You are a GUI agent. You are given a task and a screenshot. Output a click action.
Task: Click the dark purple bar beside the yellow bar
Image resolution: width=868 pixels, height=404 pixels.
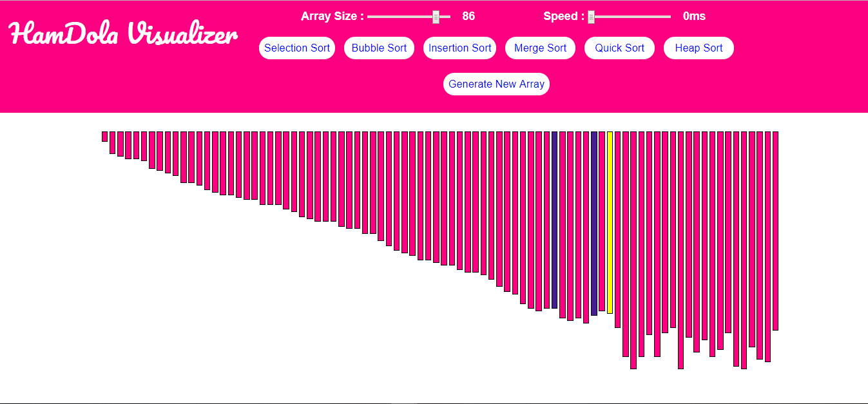594,223
